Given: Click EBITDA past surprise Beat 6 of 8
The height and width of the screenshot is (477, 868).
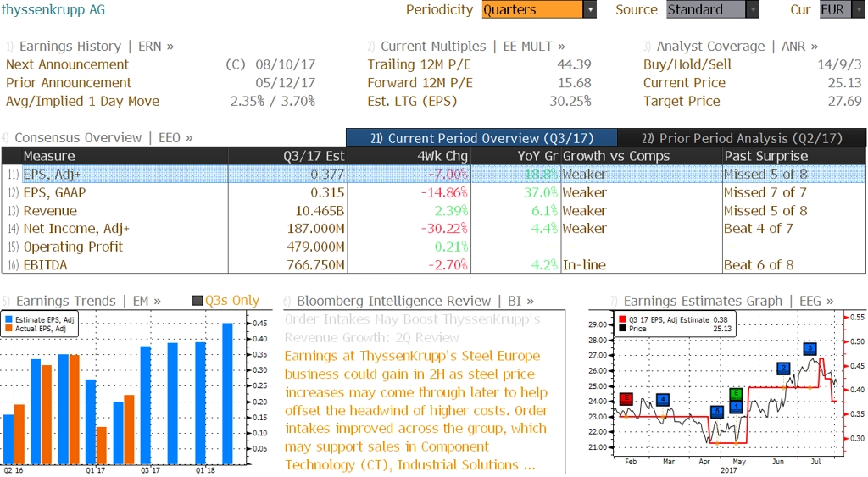Looking at the screenshot, I should pos(759,265).
